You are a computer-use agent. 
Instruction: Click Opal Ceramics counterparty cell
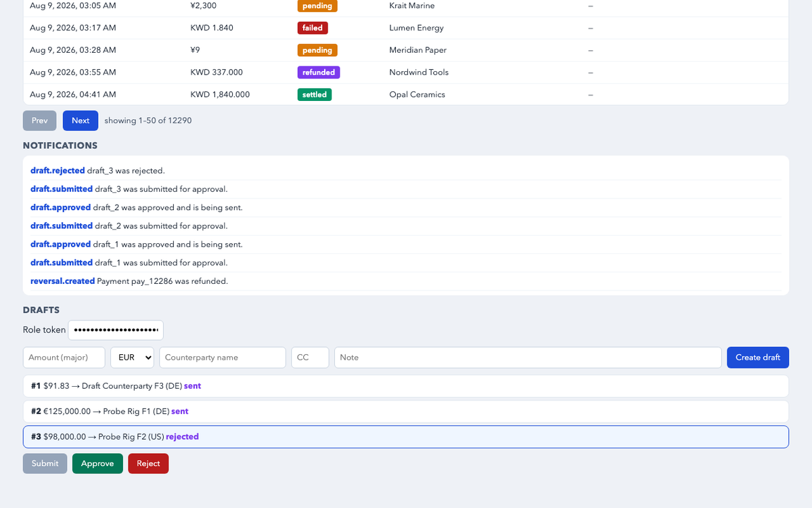coord(417,95)
